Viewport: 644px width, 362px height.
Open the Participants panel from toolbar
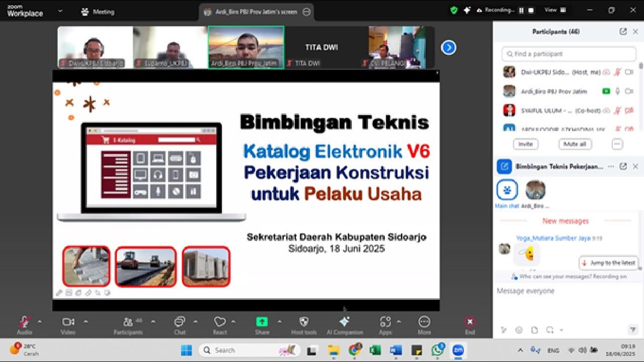[128, 322]
